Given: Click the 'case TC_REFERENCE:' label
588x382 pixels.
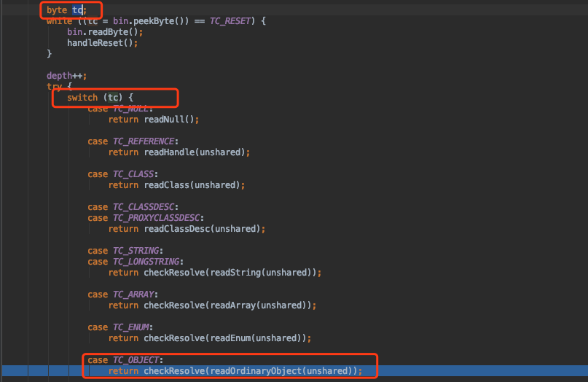Looking at the screenshot, I should coord(133,141).
